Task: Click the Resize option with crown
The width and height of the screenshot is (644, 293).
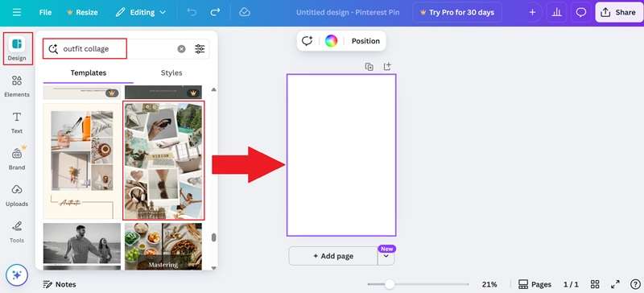Action: point(82,12)
